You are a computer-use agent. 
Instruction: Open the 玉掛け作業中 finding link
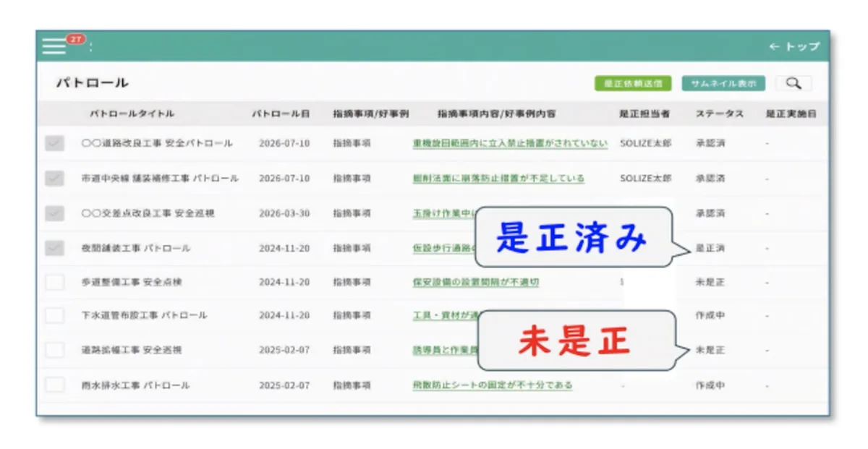tap(445, 213)
